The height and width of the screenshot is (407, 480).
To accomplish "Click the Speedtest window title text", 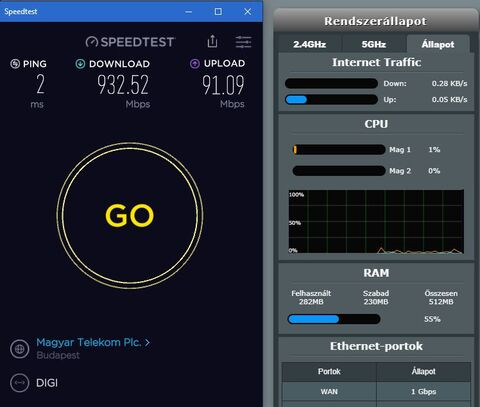I will pos(21,11).
